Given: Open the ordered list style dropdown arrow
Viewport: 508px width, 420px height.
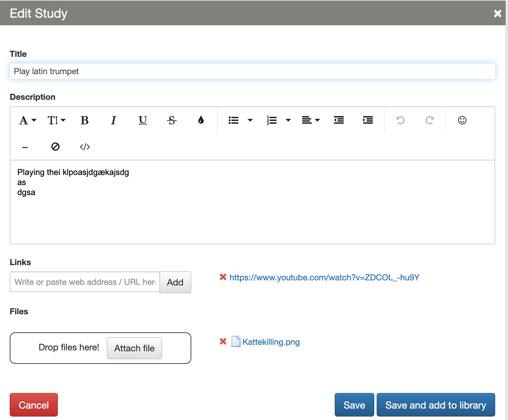Looking at the screenshot, I should 288,120.
